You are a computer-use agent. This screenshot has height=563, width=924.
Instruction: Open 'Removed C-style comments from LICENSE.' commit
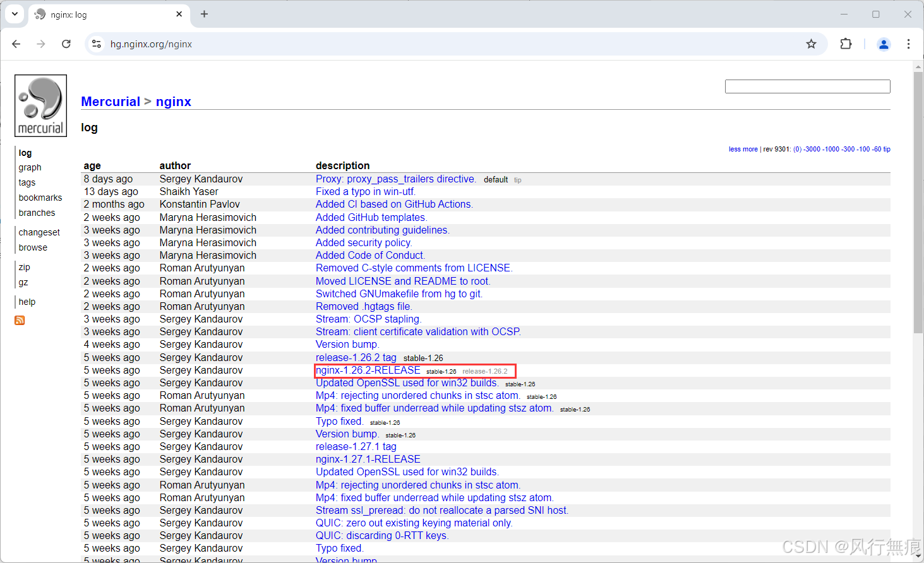point(414,268)
